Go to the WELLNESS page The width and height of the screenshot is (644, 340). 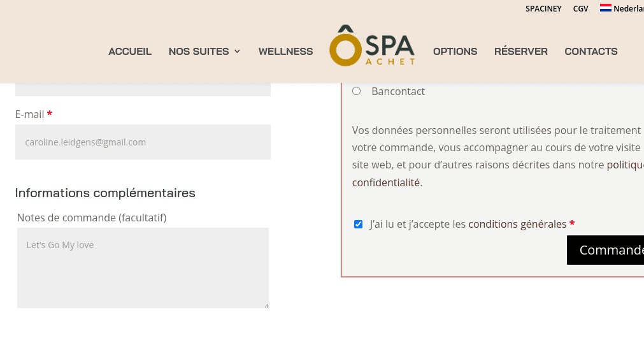tap(285, 52)
